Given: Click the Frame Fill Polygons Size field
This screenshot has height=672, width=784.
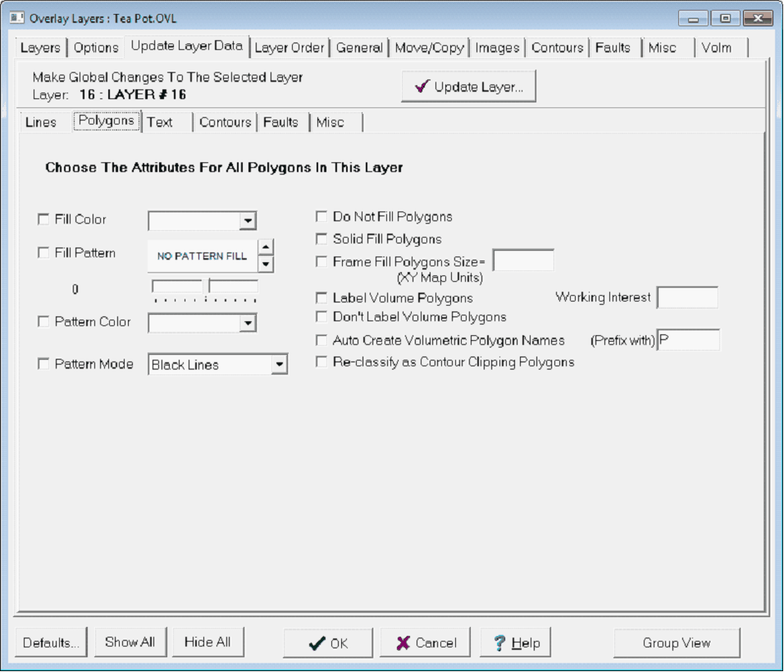Looking at the screenshot, I should 522,261.
